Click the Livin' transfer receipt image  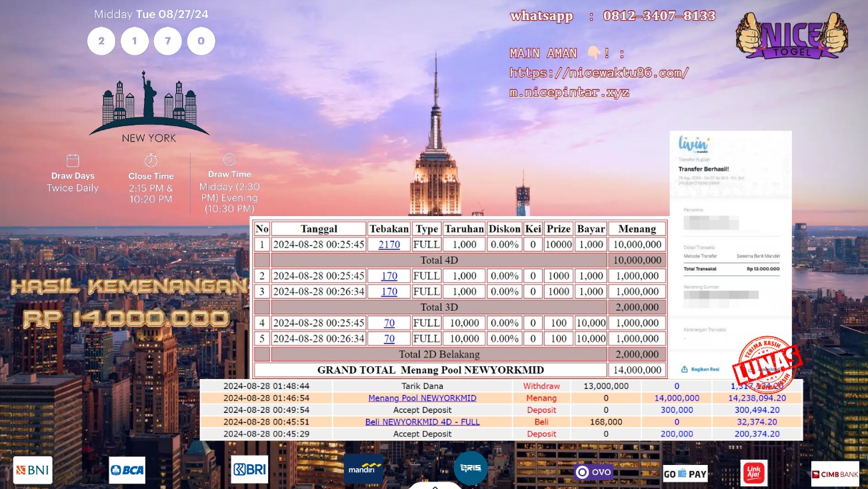tap(730, 254)
